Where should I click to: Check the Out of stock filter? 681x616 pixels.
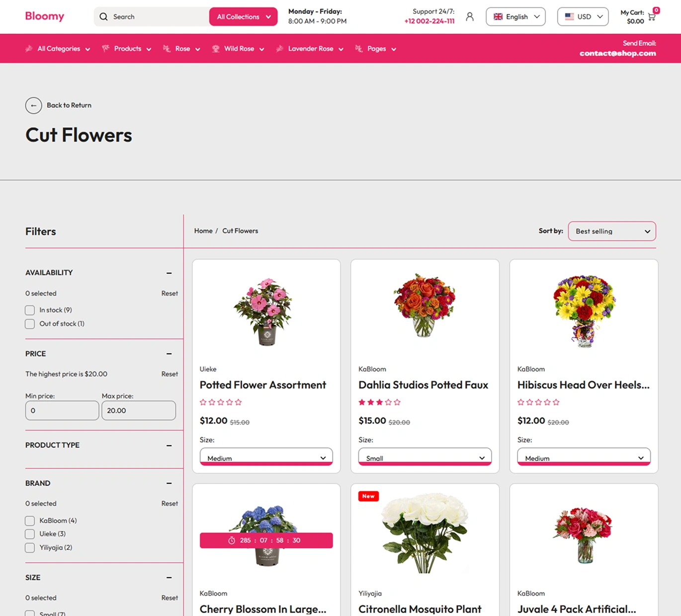tap(30, 324)
